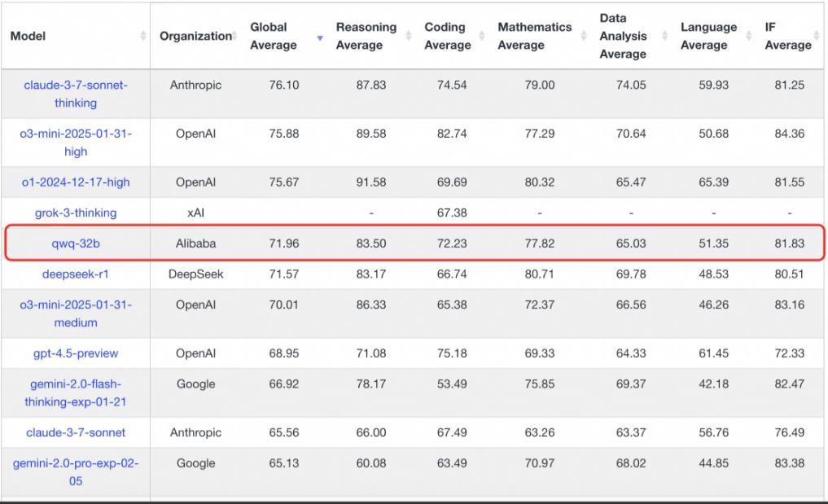
Task: Click IF Average sort icon
Action: tap(817, 36)
